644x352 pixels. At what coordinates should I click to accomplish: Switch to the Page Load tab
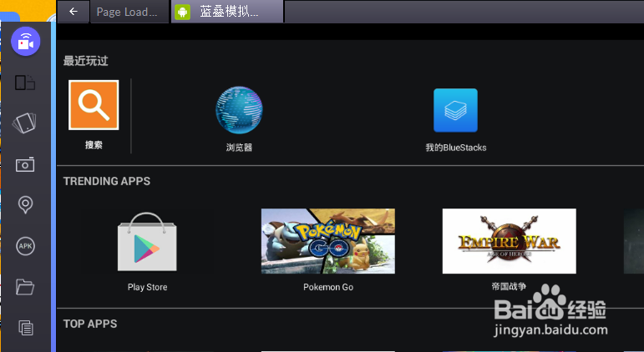click(x=129, y=12)
